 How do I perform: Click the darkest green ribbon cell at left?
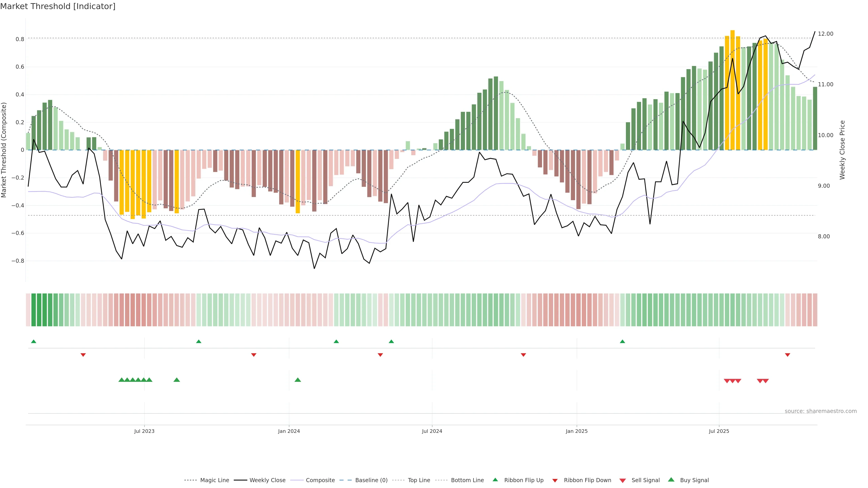click(x=34, y=310)
